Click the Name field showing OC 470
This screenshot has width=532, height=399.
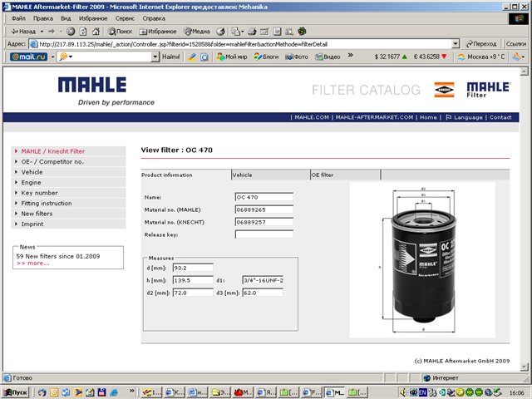[x=264, y=197]
